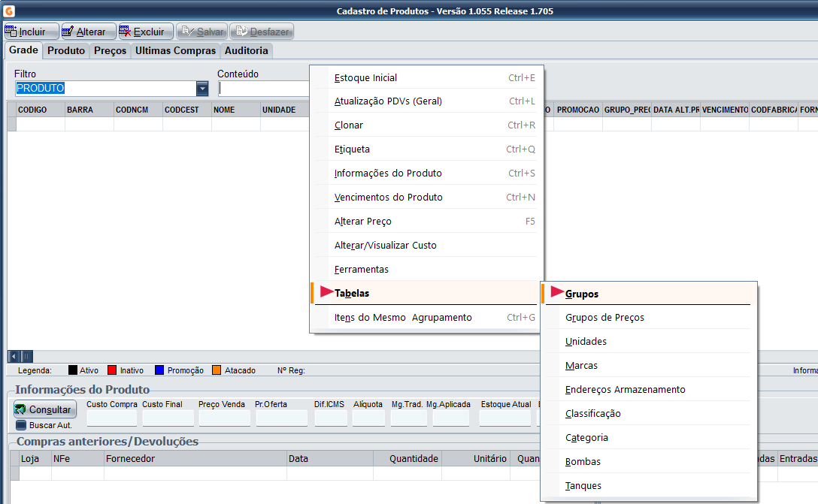The height and width of the screenshot is (504, 818).
Task: Choose Classificação from the submenu
Action: pyautogui.click(x=648, y=413)
